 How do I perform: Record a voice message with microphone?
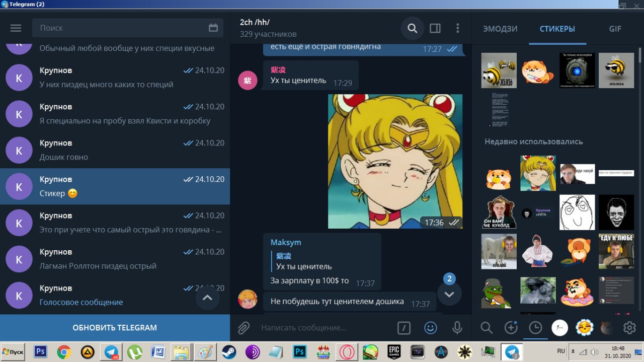pyautogui.click(x=457, y=328)
